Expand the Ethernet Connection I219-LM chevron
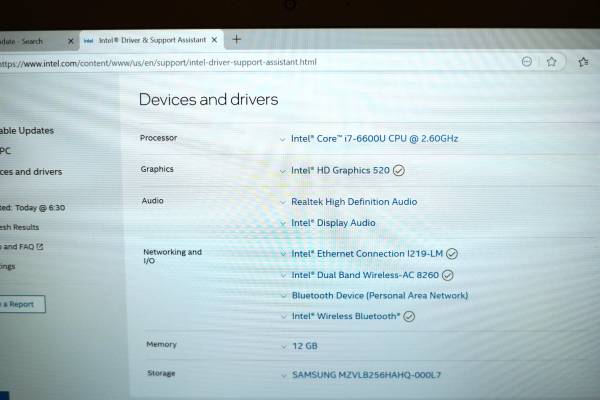600x400 pixels. pyautogui.click(x=283, y=254)
